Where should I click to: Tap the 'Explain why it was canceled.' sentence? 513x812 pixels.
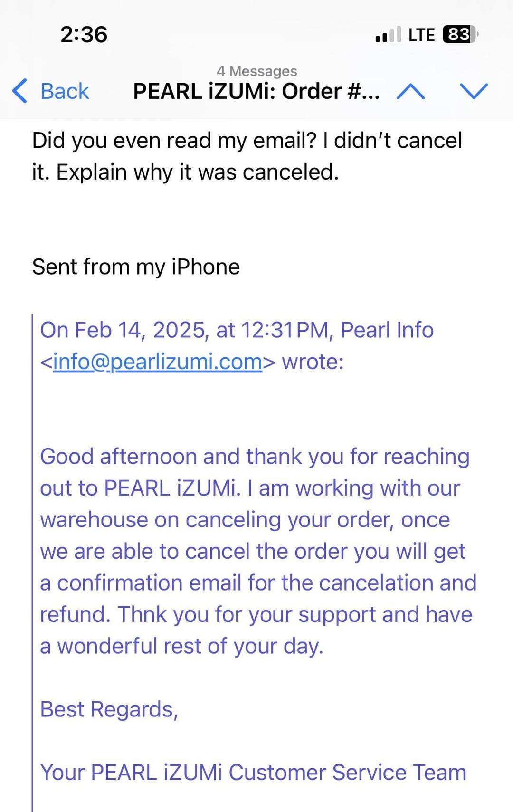[198, 172]
